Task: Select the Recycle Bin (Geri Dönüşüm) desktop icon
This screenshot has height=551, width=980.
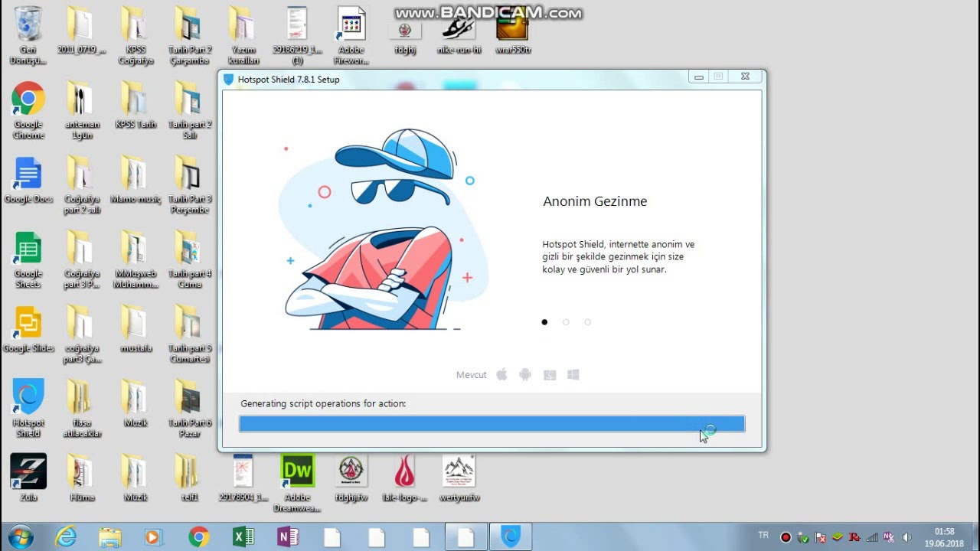Action: click(28, 36)
